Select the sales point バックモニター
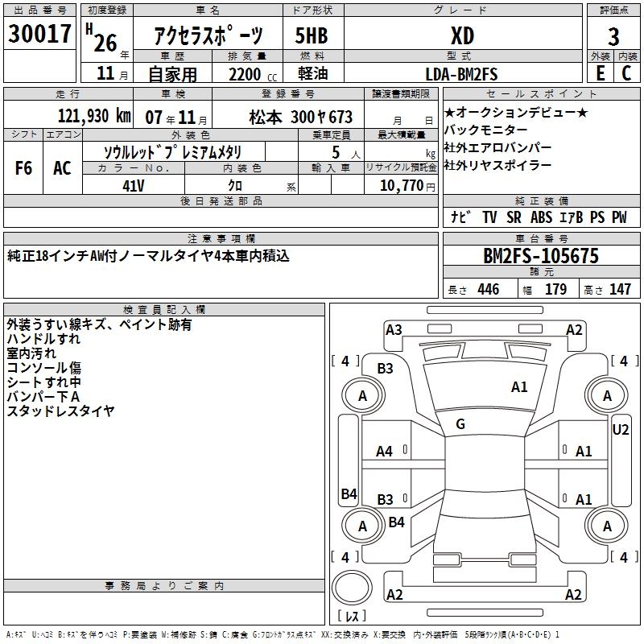Image resolution: width=644 pixels, height=644 pixels. point(485,130)
